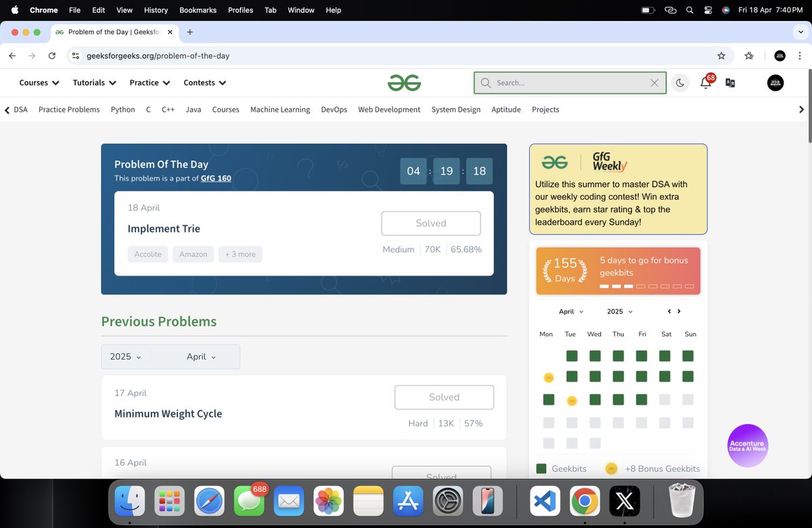Expand the +3 more tags chip
The image size is (812, 528).
[x=240, y=255]
